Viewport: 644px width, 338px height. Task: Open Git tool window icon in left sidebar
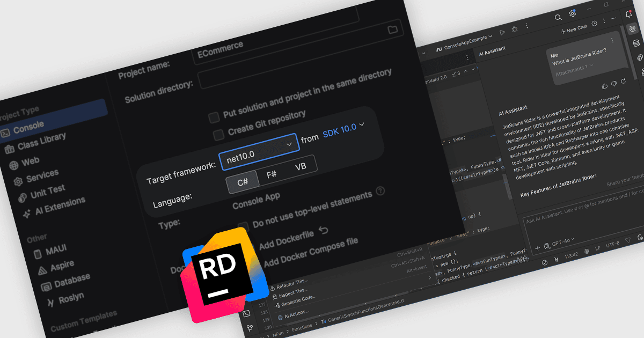point(250,328)
